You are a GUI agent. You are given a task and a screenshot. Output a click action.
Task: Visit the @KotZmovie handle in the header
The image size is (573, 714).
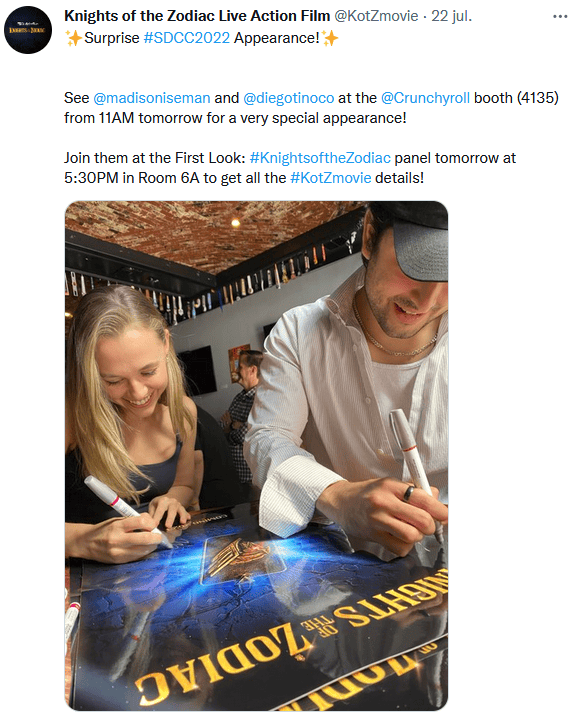tap(376, 16)
